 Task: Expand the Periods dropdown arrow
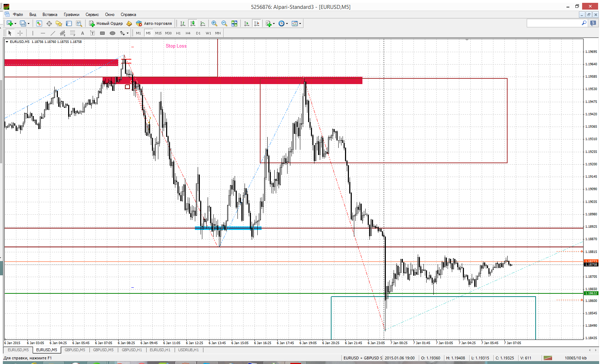pyautogui.click(x=287, y=24)
